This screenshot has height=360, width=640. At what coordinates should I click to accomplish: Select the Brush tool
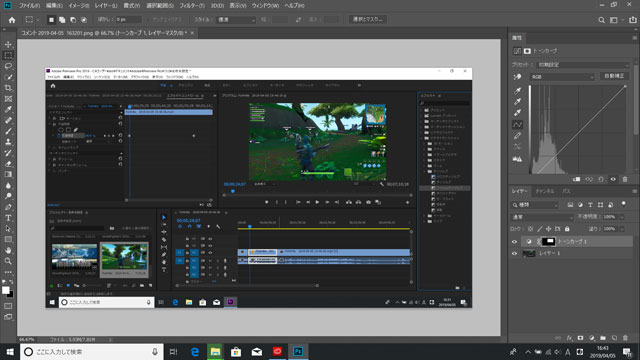pyautogui.click(x=8, y=131)
